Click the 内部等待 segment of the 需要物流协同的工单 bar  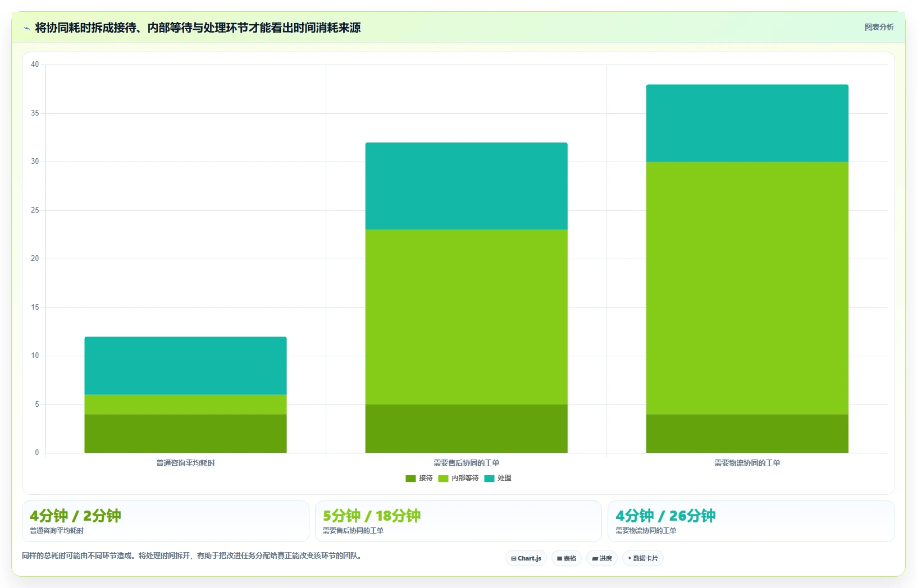(747, 288)
